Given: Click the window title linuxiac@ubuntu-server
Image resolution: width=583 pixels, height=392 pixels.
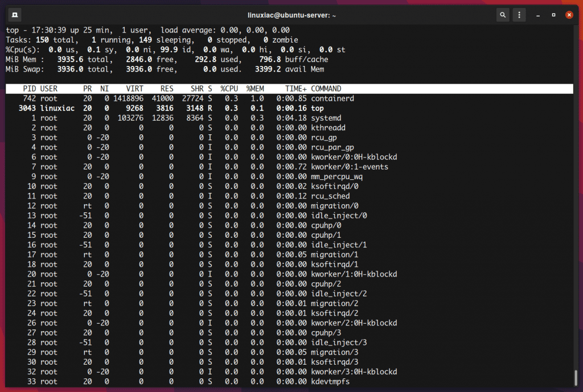Looking at the screenshot, I should coord(291,15).
